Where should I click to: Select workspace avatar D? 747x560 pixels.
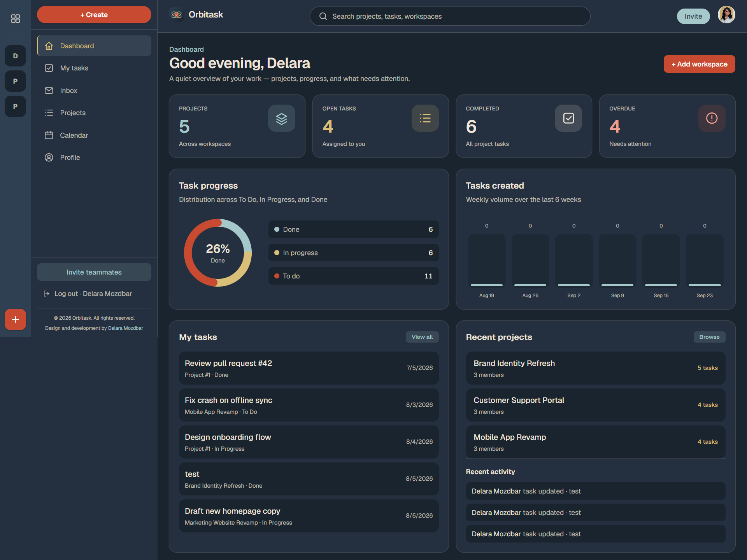coord(16,56)
